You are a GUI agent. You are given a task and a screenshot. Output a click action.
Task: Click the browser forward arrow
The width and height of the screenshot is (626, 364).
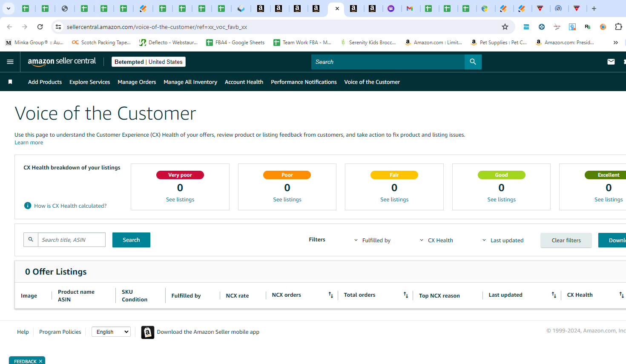click(25, 27)
